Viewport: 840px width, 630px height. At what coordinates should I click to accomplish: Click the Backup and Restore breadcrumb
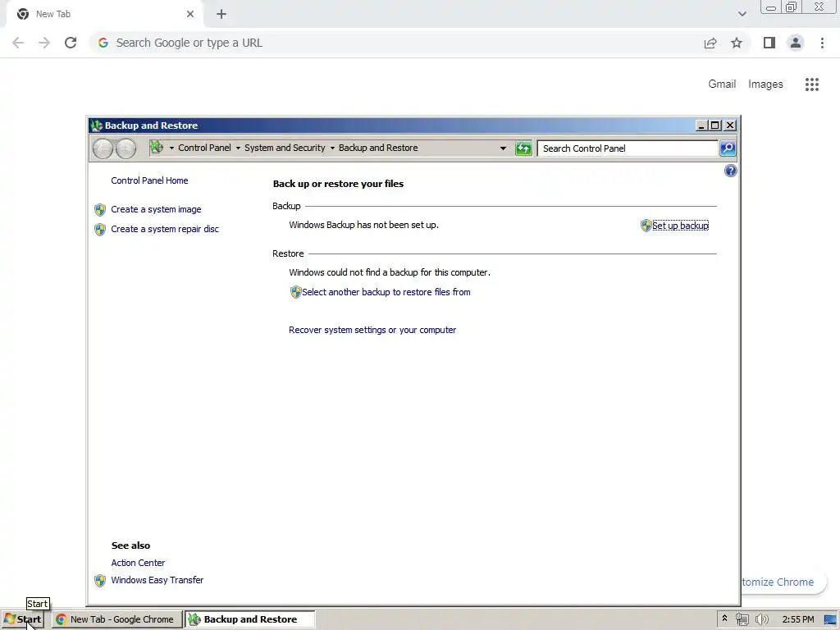point(377,148)
